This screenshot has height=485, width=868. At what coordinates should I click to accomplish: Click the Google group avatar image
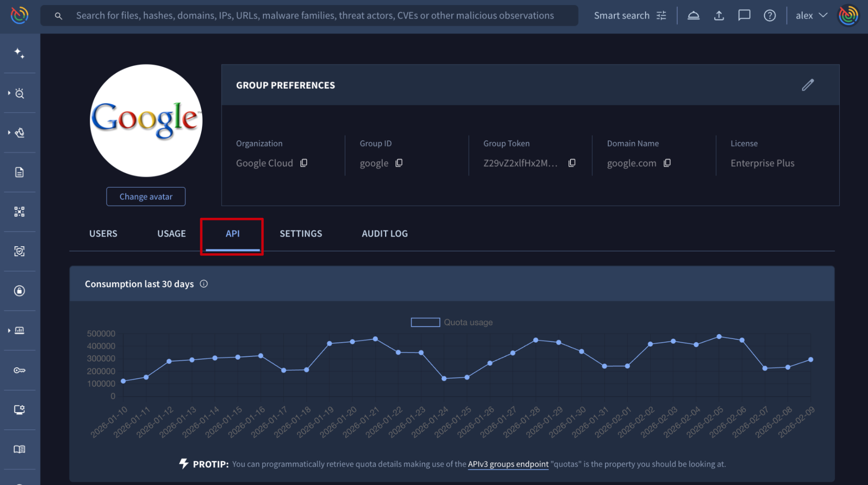click(x=146, y=121)
